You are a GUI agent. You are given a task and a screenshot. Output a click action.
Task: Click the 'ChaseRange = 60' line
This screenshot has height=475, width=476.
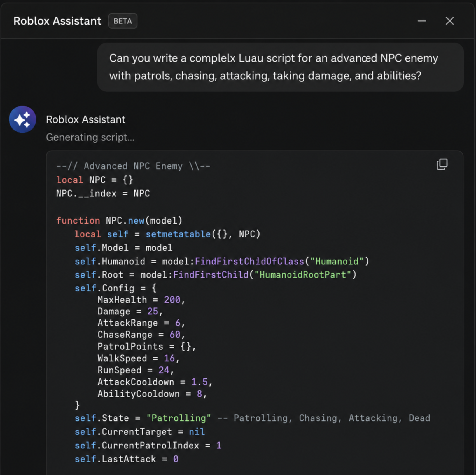tap(141, 335)
